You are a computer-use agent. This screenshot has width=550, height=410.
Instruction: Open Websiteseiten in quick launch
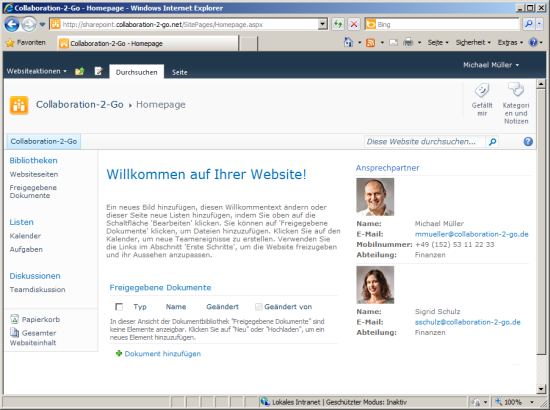pyautogui.click(x=34, y=174)
